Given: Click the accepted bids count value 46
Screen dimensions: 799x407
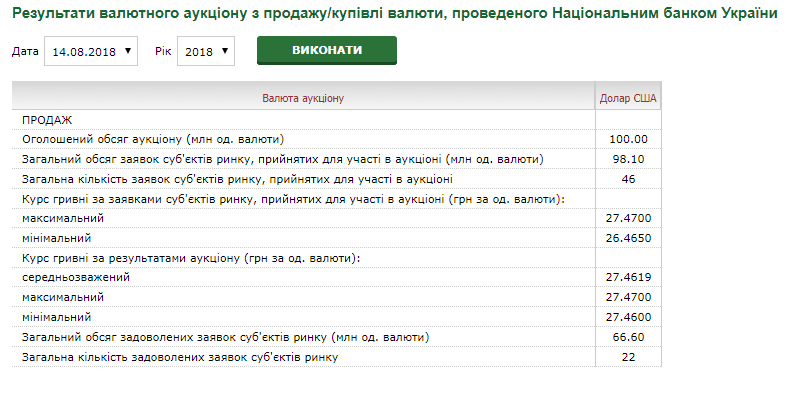Looking at the screenshot, I should pyautogui.click(x=628, y=179).
